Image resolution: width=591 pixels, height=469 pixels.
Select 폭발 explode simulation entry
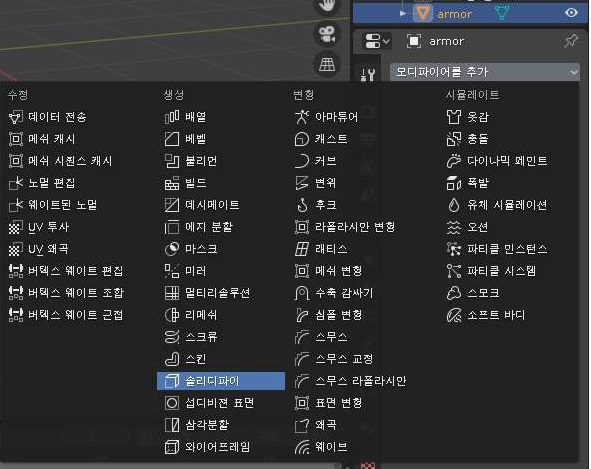468,183
